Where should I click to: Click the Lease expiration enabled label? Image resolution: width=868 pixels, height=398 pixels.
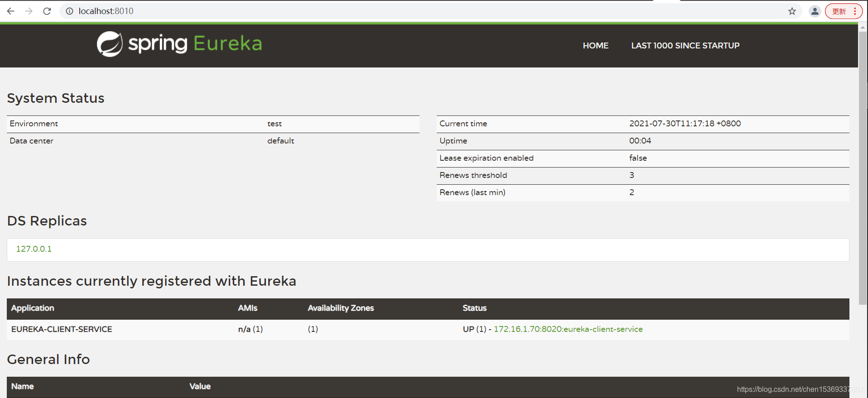[x=487, y=158]
